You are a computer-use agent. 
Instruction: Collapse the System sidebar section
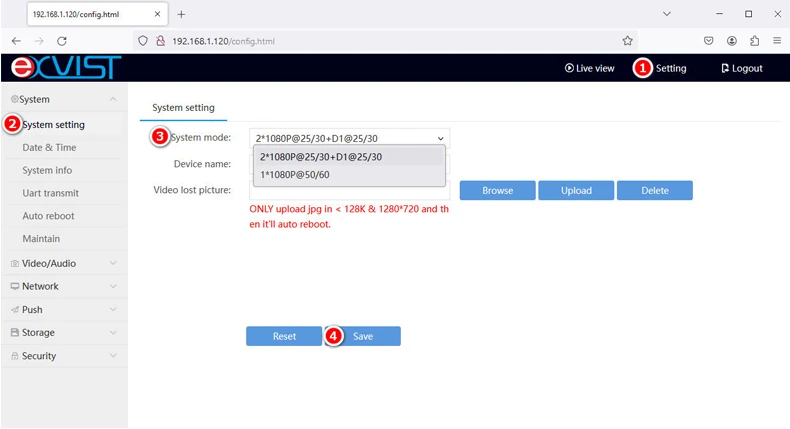tap(64, 99)
